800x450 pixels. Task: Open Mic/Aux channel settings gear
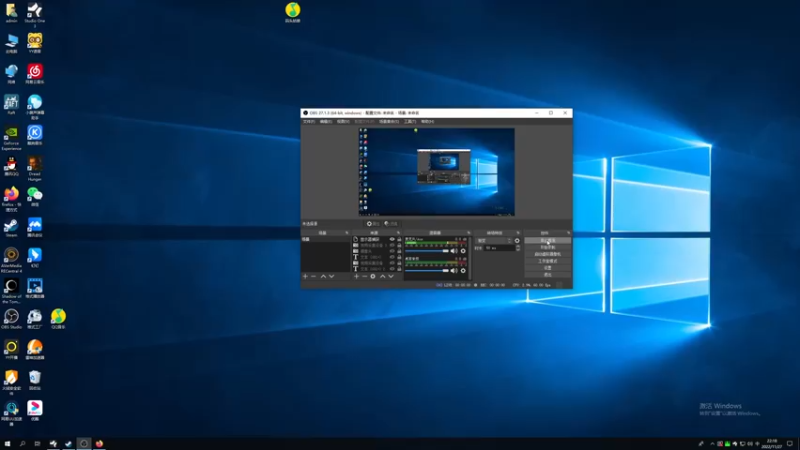463,251
